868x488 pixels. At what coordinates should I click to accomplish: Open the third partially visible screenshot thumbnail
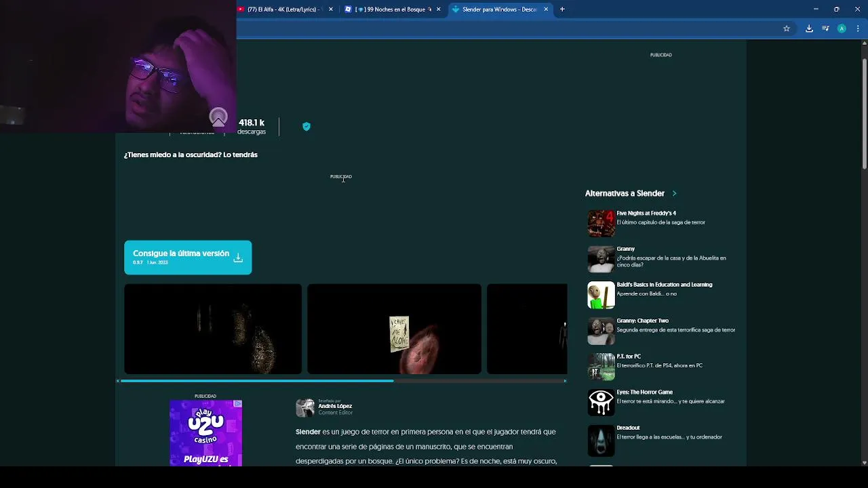point(527,329)
